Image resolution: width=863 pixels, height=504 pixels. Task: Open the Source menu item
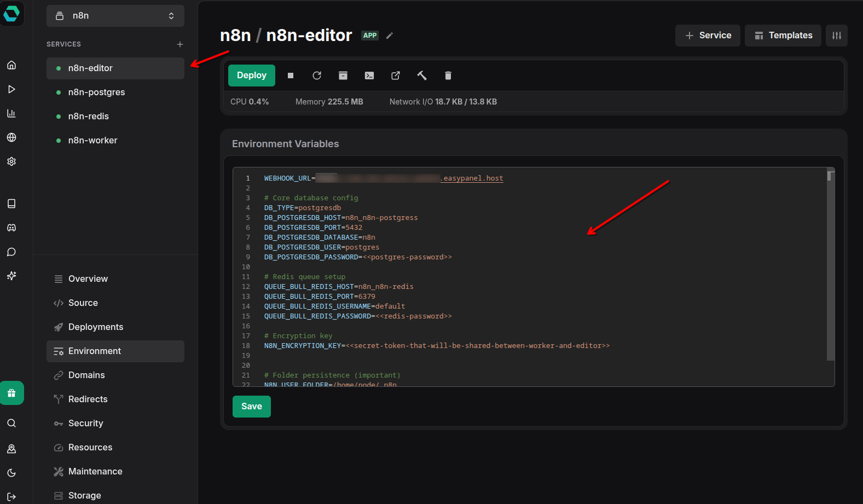pyautogui.click(x=115, y=303)
